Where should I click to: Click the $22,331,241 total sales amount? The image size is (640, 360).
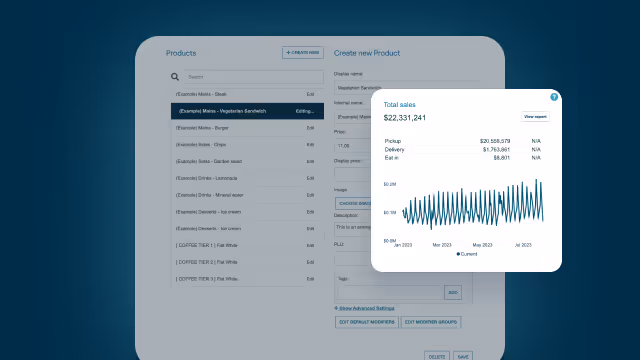404,118
